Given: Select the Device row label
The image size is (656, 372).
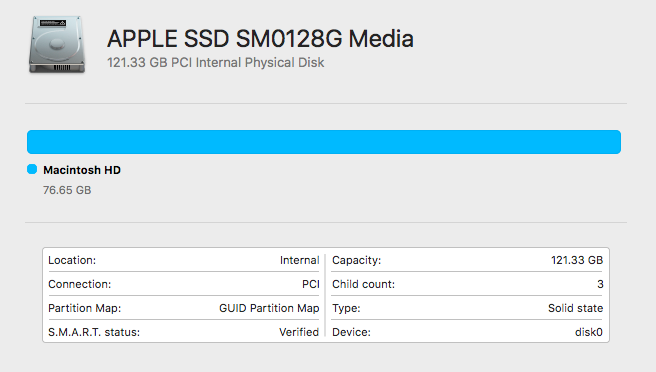Looking at the screenshot, I should click(351, 332).
